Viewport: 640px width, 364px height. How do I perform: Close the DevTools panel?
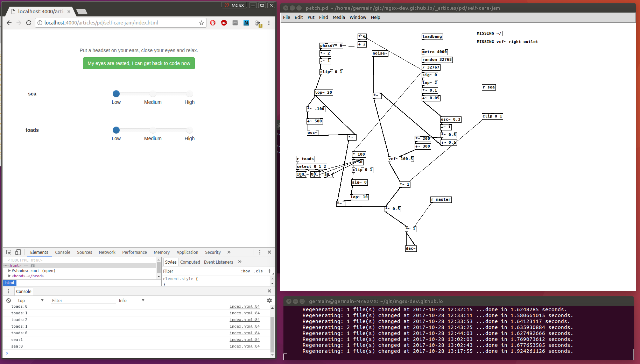[x=269, y=252]
